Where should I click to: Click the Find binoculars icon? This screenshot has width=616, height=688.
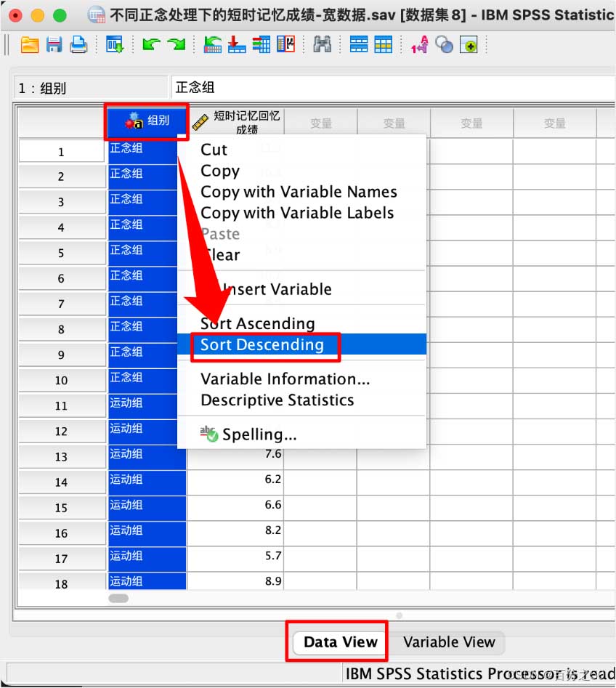(x=323, y=45)
